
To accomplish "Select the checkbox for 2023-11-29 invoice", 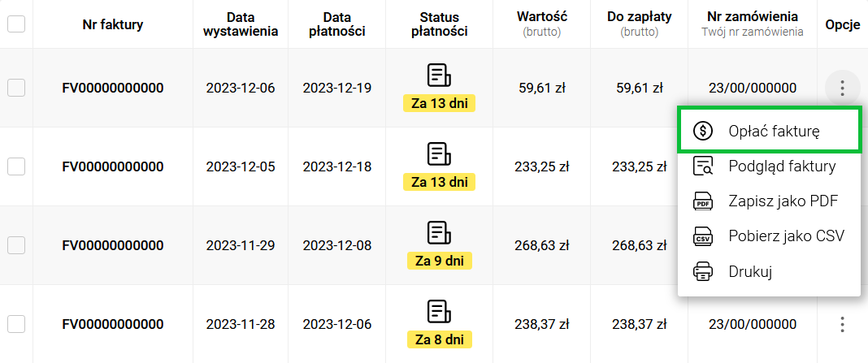I will point(16,245).
